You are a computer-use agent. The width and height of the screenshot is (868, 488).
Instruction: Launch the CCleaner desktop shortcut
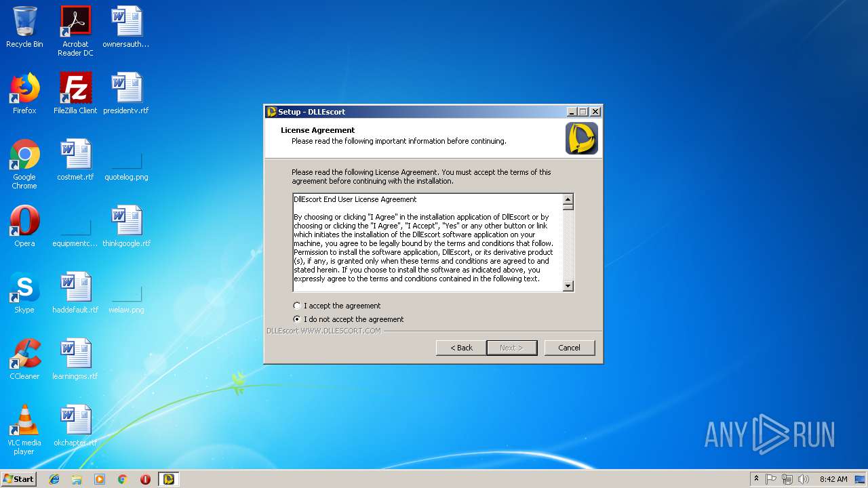(x=24, y=359)
